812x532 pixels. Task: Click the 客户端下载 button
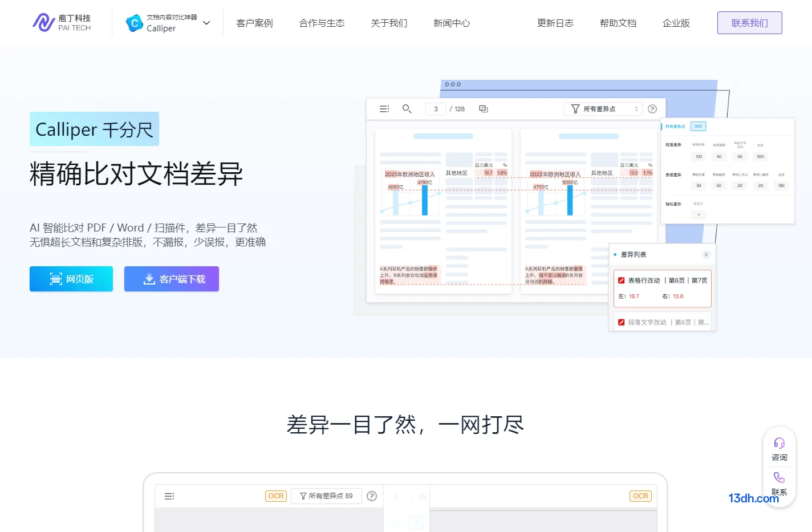(172, 279)
